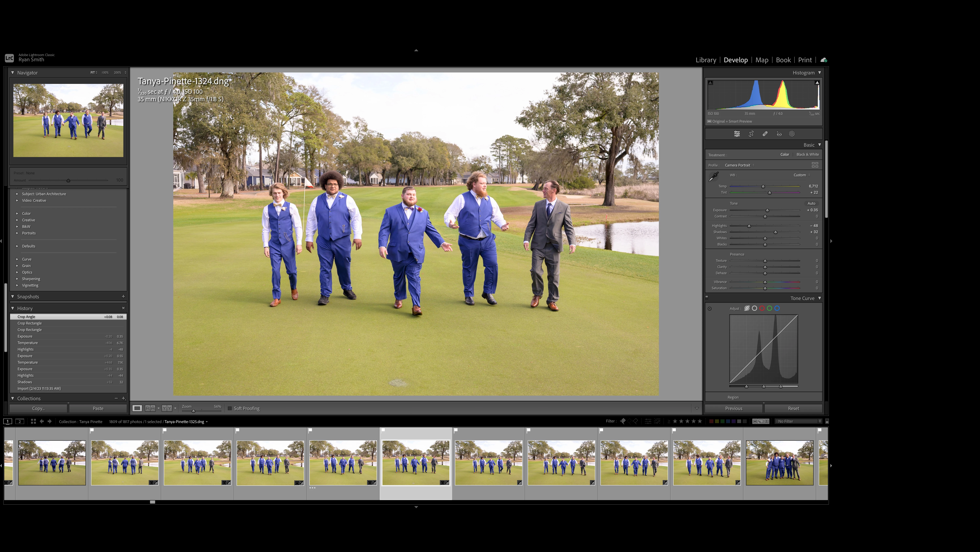Expand the Vignetting preset group

pyautogui.click(x=17, y=285)
